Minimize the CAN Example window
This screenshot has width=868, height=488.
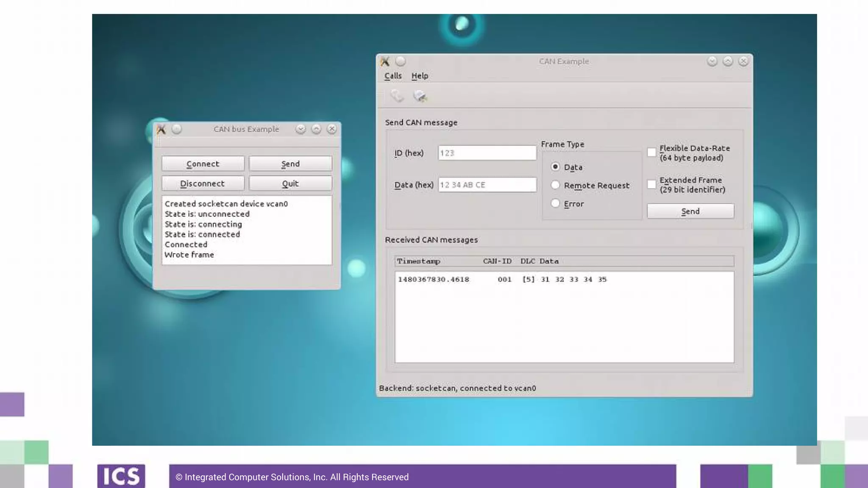[712, 61]
